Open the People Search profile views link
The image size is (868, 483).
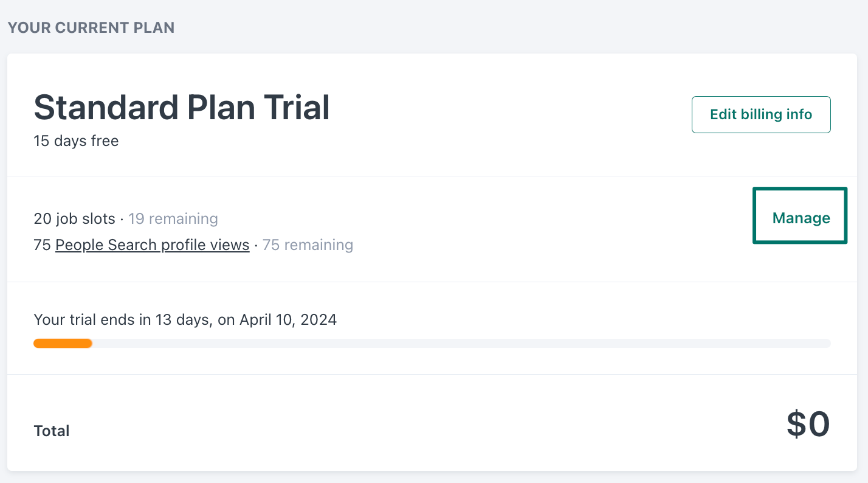pyautogui.click(x=152, y=245)
